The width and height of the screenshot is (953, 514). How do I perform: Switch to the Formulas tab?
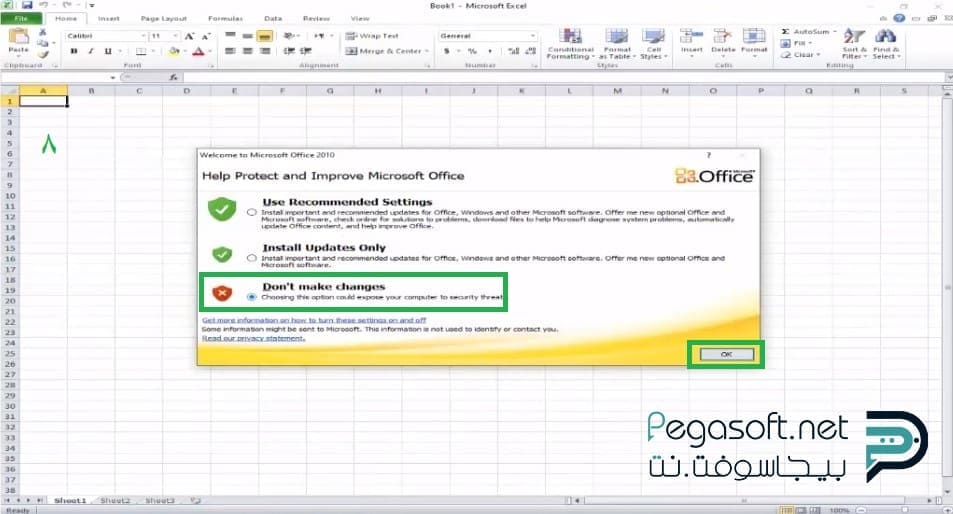click(x=225, y=18)
